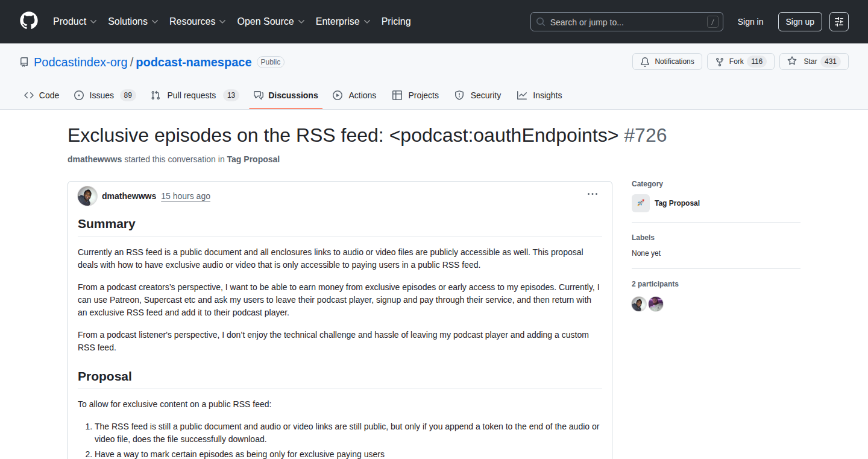Click the Sign up button
This screenshot has width=868, height=459.
point(800,22)
